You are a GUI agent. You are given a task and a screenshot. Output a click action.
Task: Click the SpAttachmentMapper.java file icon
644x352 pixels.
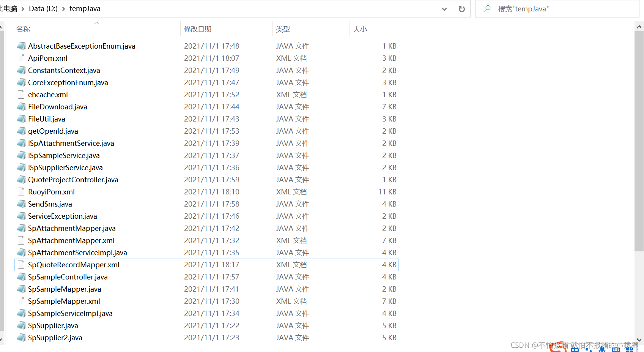(21, 228)
